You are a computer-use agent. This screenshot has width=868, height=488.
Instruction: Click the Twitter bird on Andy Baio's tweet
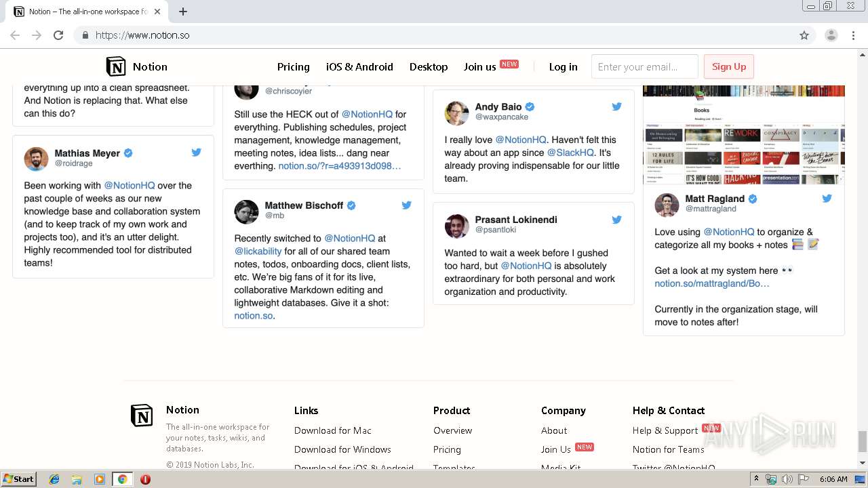pyautogui.click(x=616, y=106)
